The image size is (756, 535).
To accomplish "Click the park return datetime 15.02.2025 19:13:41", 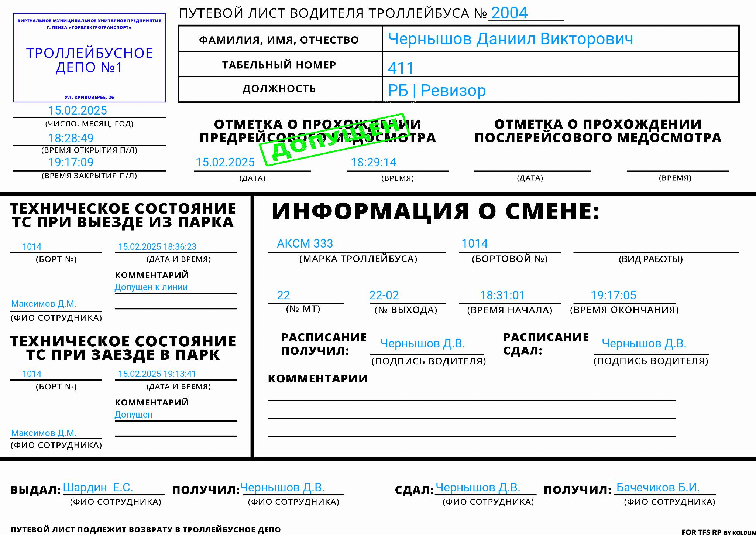I will [157, 374].
